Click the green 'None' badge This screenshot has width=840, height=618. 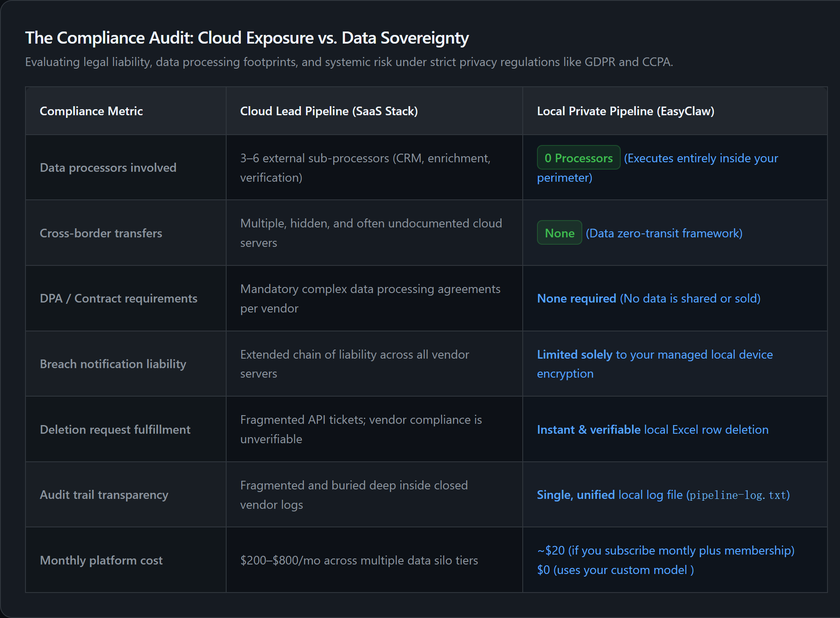[559, 233]
